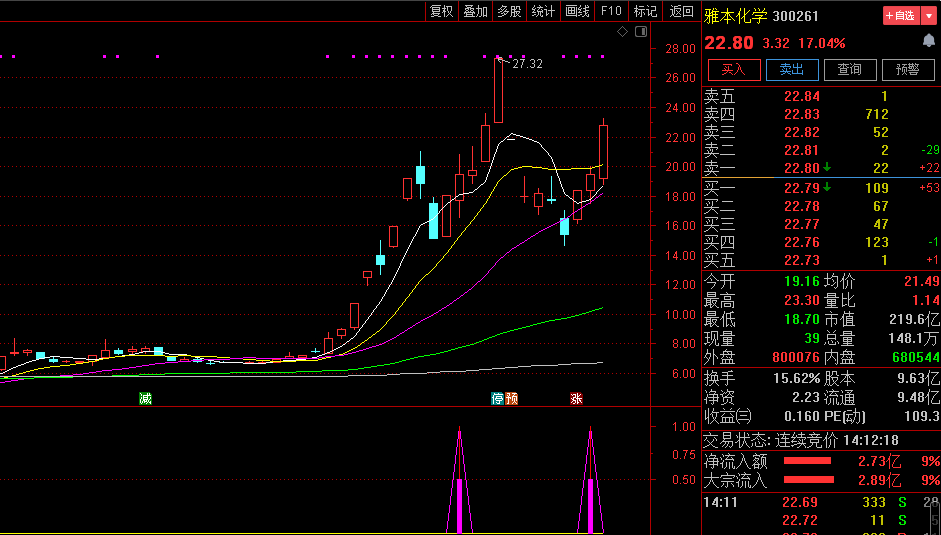
Task: Click the 交易状态 连续竞价 status line
Action: click(801, 440)
